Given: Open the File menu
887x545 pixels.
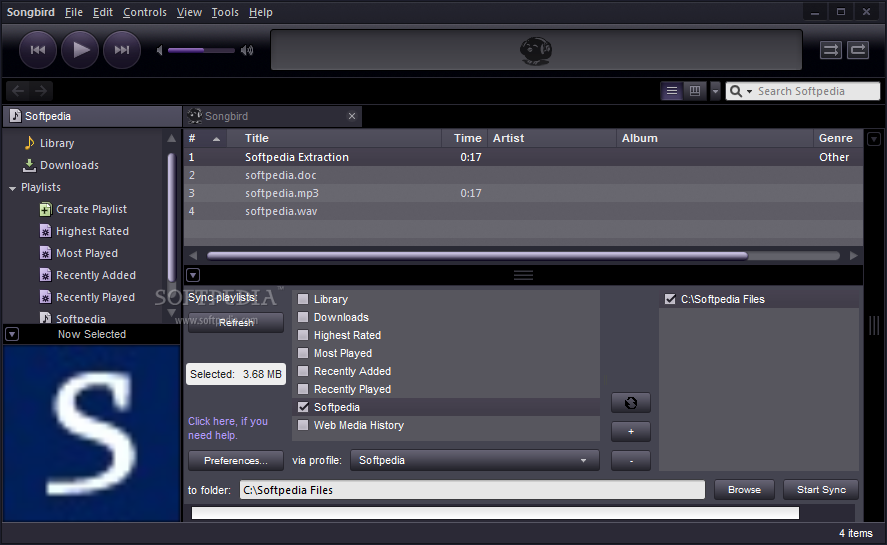Looking at the screenshot, I should click(74, 12).
